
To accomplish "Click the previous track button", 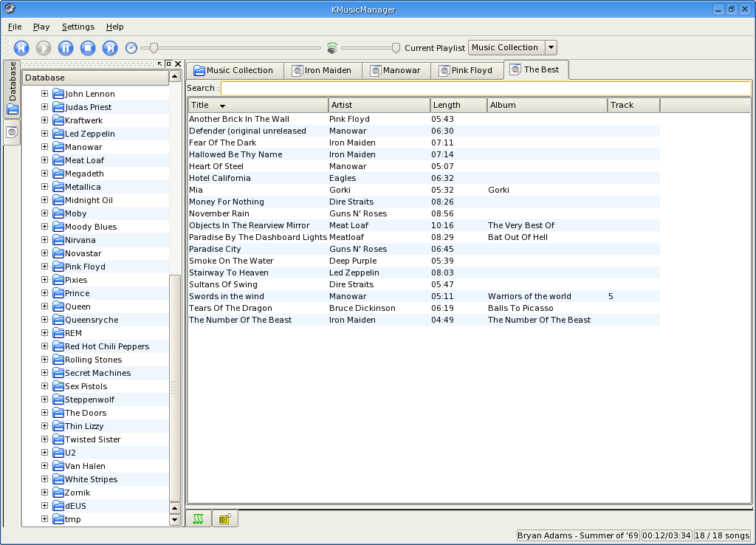I will pyautogui.click(x=21, y=48).
